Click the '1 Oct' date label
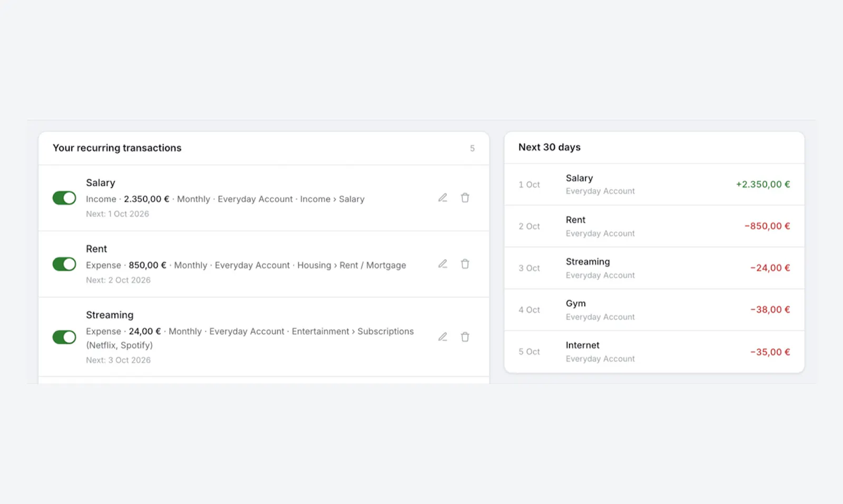Viewport: 843px width, 504px height. tap(529, 185)
